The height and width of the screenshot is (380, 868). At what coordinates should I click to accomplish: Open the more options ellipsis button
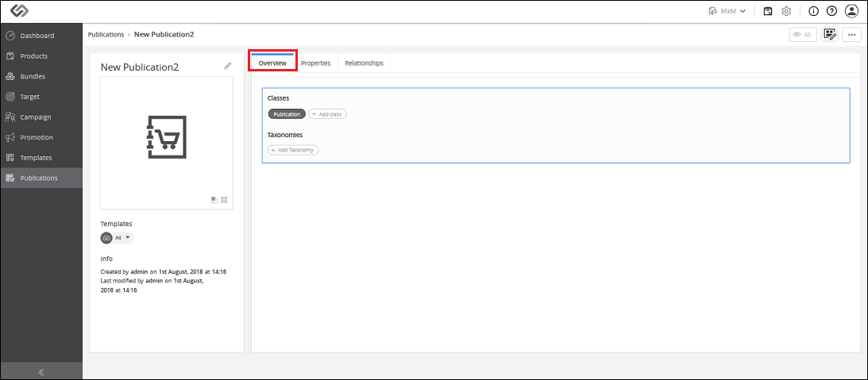point(851,34)
